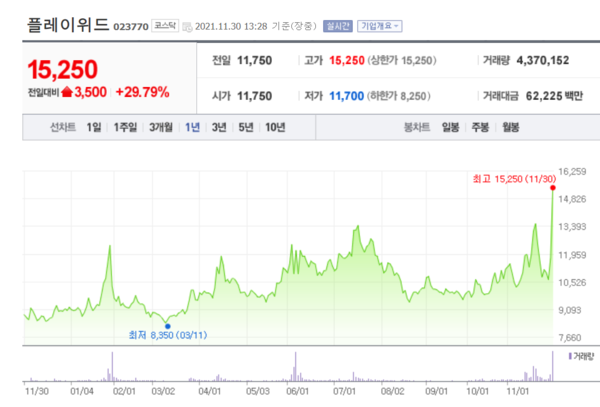Image resolution: width=600 pixels, height=407 pixels.
Task: Switch chart to 3년 period
Action: pyautogui.click(x=219, y=127)
